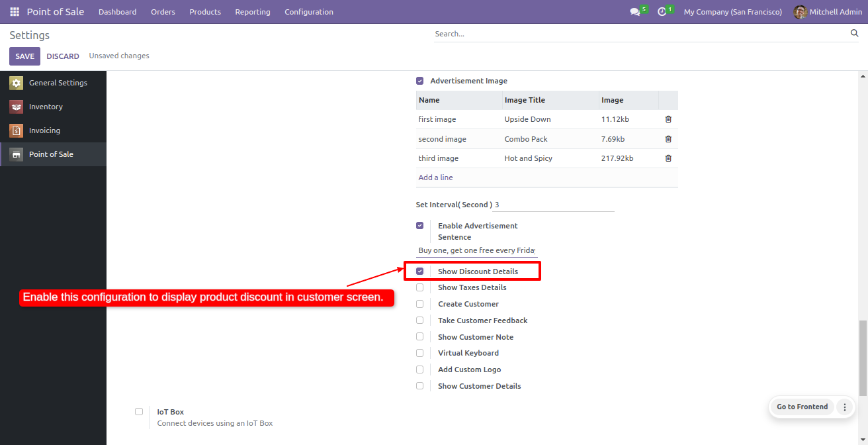Delete the second image row
This screenshot has height=445, width=868.
pyautogui.click(x=668, y=139)
